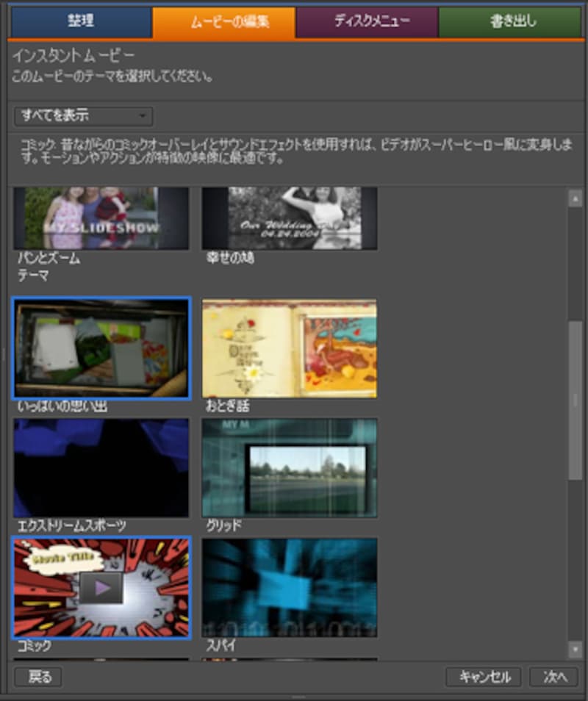Click the インスタントムービー heading text

tap(73, 55)
